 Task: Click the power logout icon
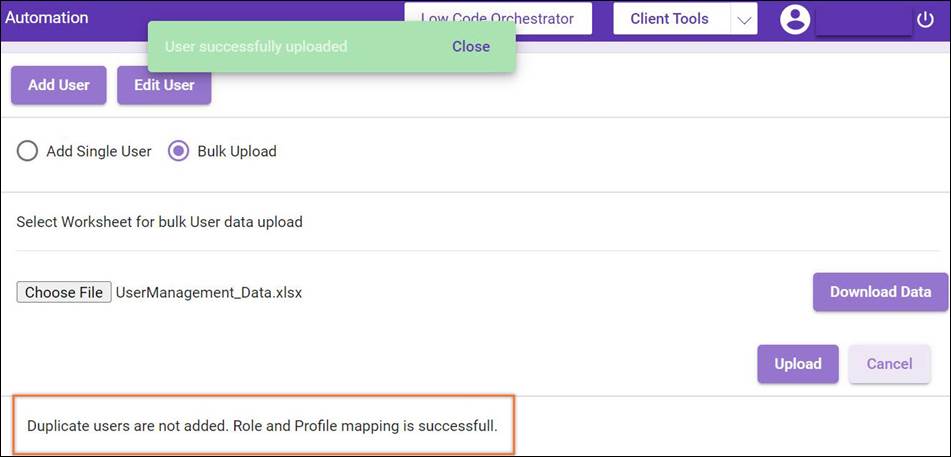pos(924,19)
